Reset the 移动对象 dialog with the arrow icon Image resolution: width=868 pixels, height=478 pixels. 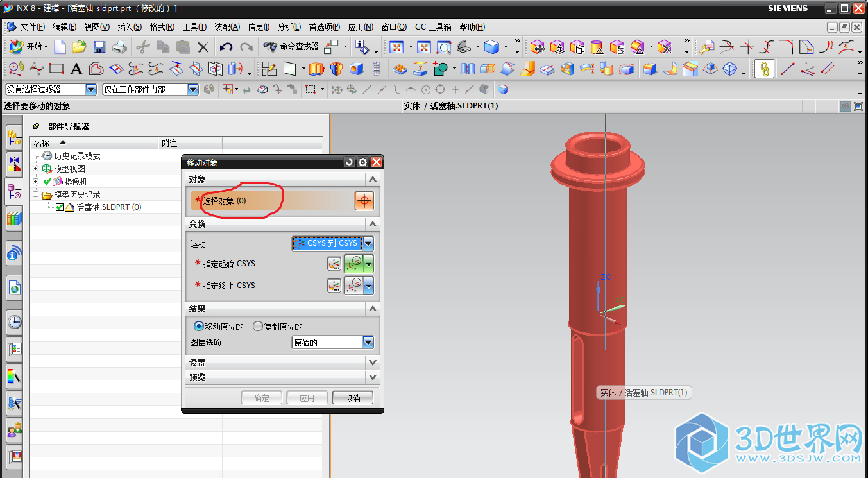point(349,162)
